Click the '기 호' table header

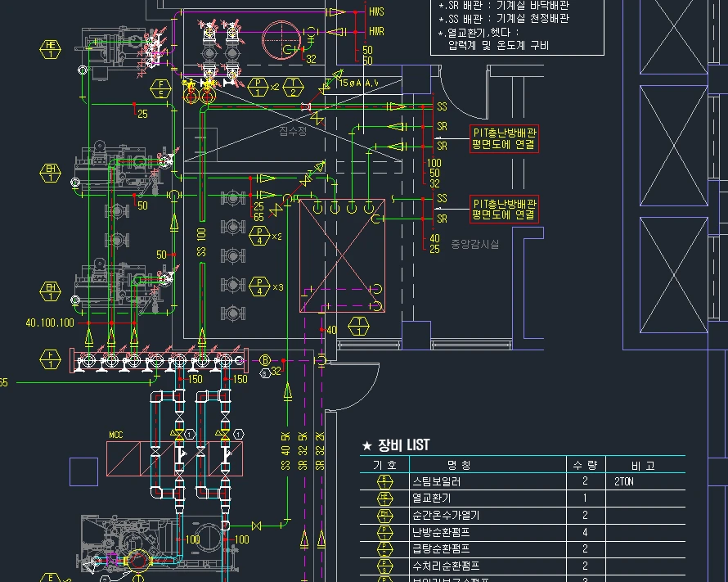click(385, 465)
